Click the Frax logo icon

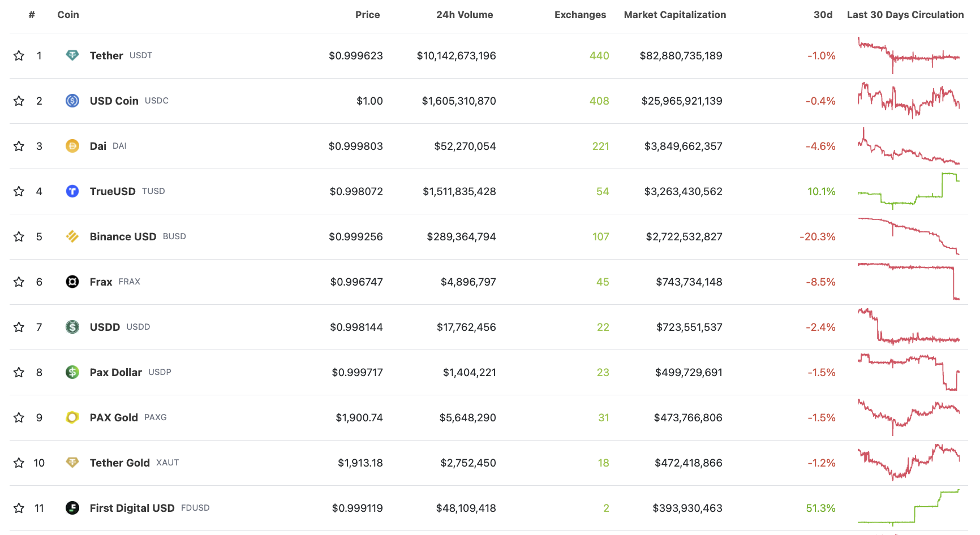pos(72,282)
